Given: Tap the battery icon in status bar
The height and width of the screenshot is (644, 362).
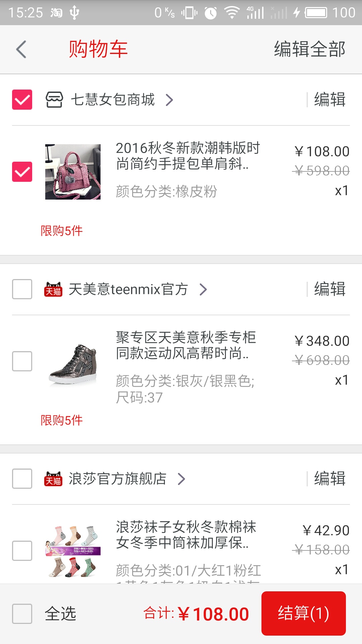Looking at the screenshot, I should (x=316, y=13).
